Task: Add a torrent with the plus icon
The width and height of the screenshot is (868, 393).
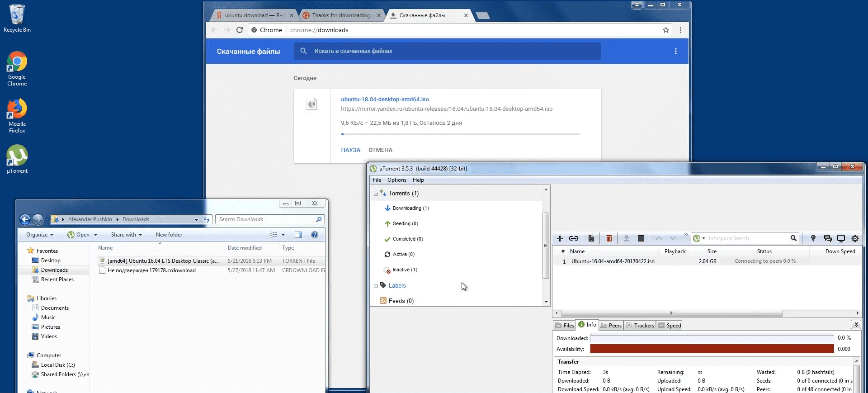Action: coord(560,238)
